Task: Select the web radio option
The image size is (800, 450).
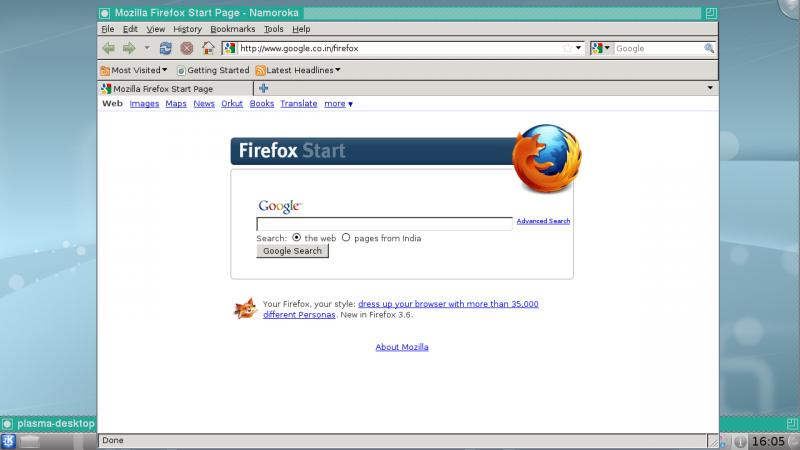Action: (296, 238)
